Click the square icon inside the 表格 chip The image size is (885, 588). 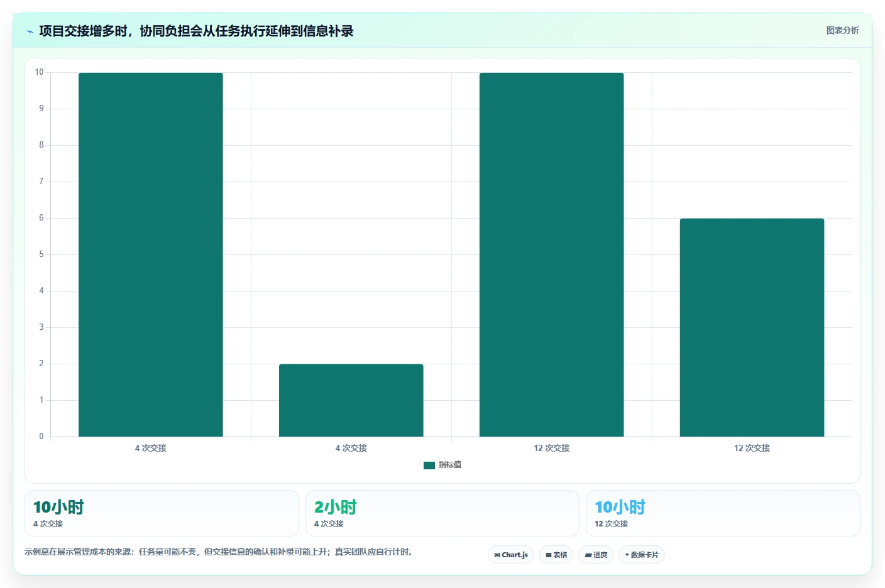point(549,555)
